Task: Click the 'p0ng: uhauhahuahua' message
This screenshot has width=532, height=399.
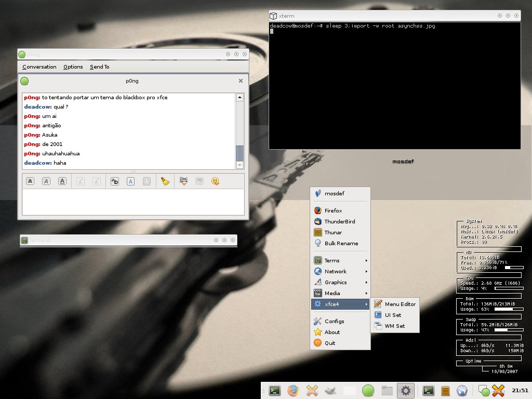Action: pos(52,153)
